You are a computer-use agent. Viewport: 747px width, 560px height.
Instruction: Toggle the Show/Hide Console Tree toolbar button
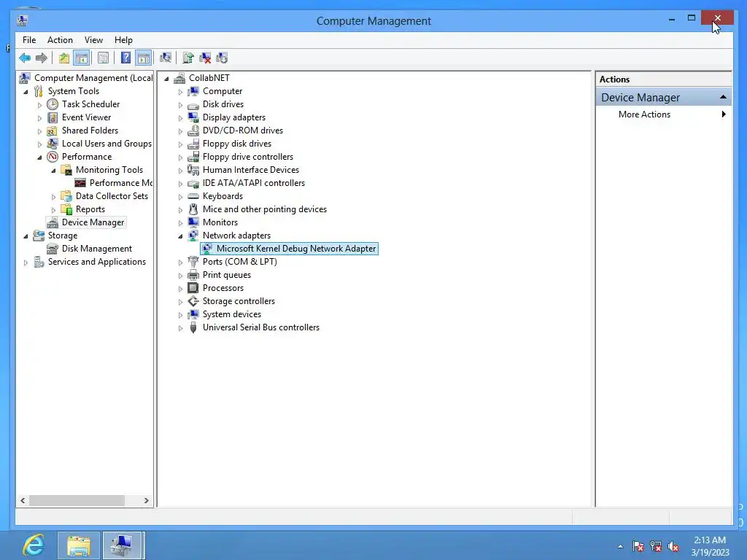pos(82,58)
